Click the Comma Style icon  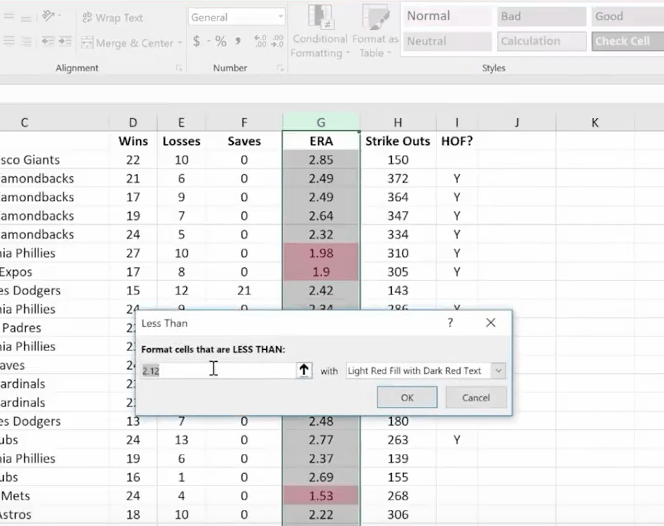coord(238,42)
